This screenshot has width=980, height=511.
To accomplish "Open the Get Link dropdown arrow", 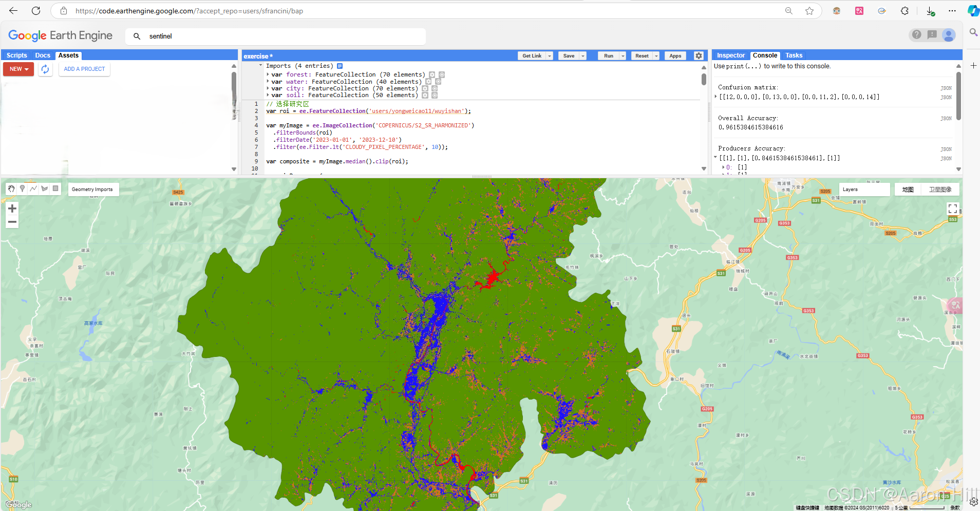I will pos(550,56).
